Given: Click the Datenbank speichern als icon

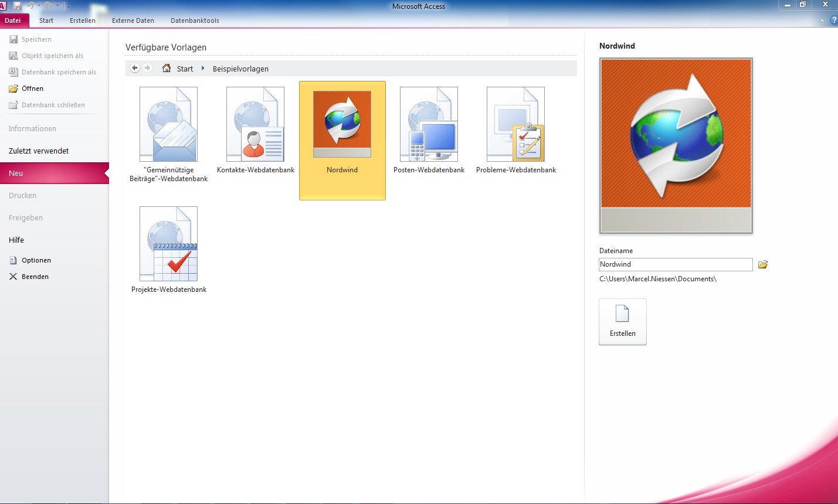Looking at the screenshot, I should 13,72.
